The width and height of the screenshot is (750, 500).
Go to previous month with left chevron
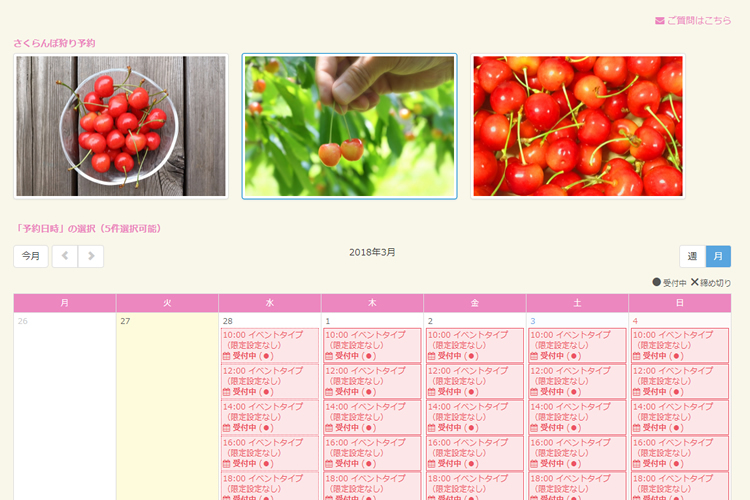[x=65, y=256]
